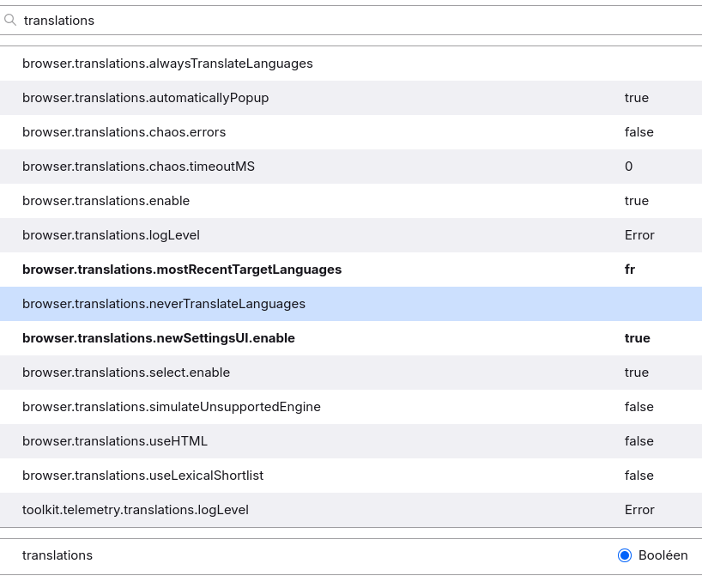Select the Booléen radio button
This screenshot has width=702, height=588.
(625, 555)
